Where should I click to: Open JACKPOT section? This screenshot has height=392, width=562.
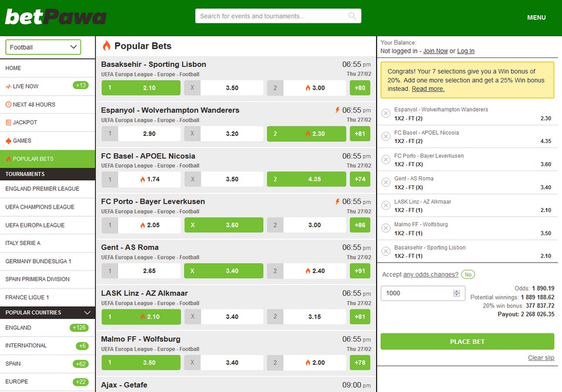click(48, 122)
